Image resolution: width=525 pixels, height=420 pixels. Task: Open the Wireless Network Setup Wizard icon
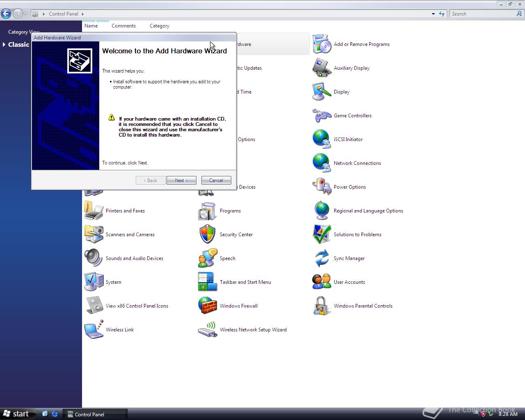[x=208, y=330]
